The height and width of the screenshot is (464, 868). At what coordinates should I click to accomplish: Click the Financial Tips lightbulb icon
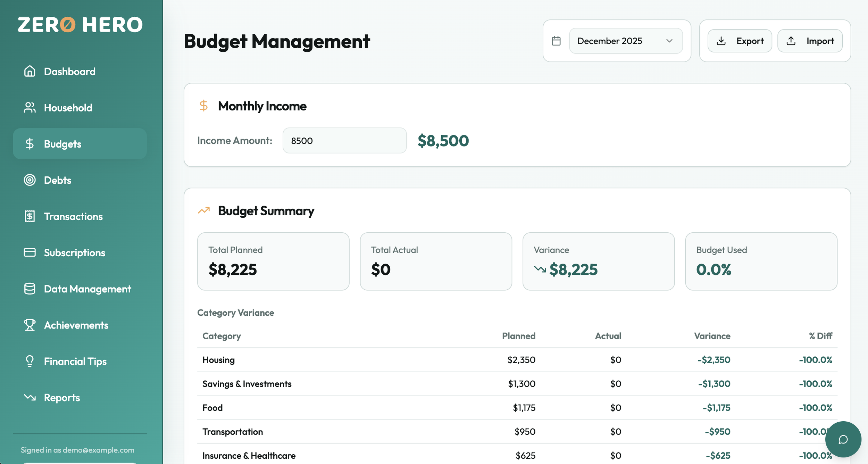30,361
